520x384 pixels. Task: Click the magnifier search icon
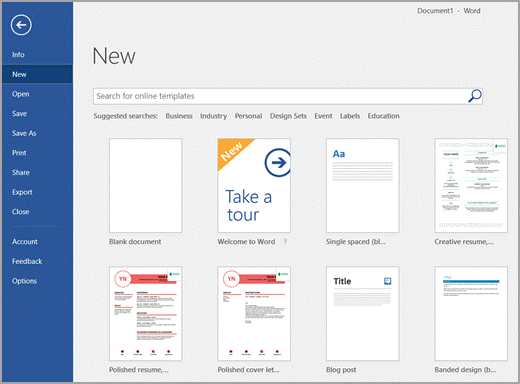point(475,96)
